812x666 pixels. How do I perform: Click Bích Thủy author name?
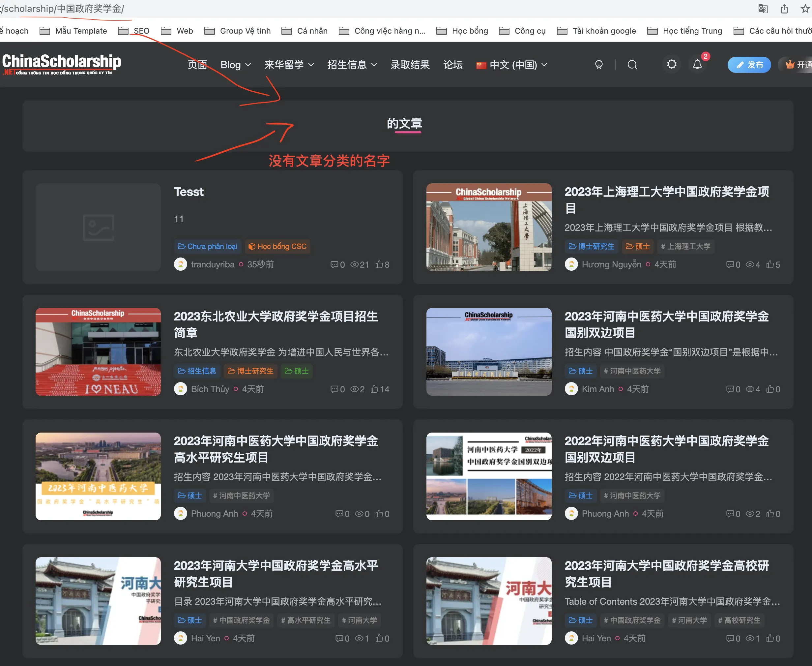click(x=210, y=389)
